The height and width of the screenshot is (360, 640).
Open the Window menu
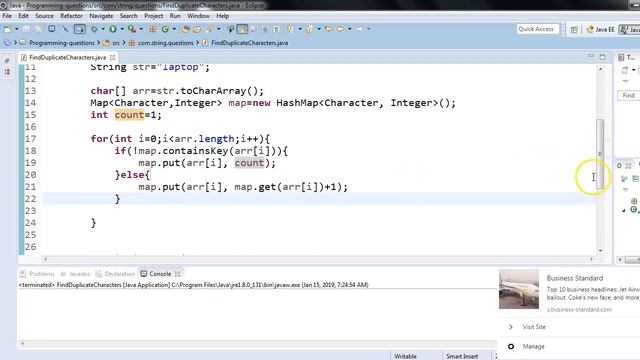pos(198,16)
